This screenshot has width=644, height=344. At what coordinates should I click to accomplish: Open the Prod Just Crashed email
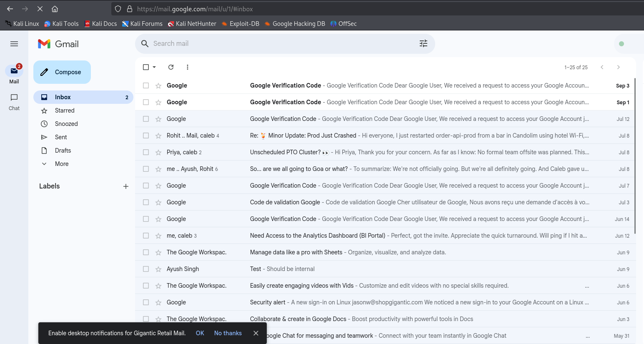[x=386, y=136]
